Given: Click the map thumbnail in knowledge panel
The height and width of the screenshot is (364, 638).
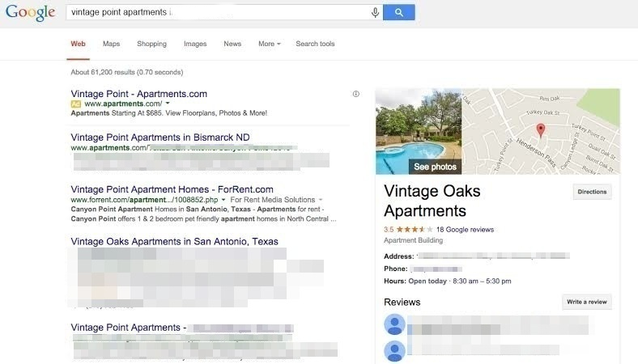Looking at the screenshot, I should click(541, 131).
